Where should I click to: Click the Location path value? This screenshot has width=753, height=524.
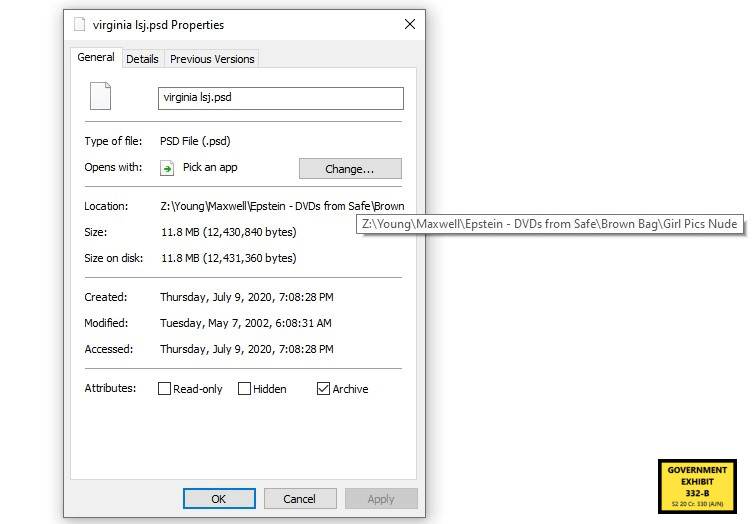tap(282, 206)
